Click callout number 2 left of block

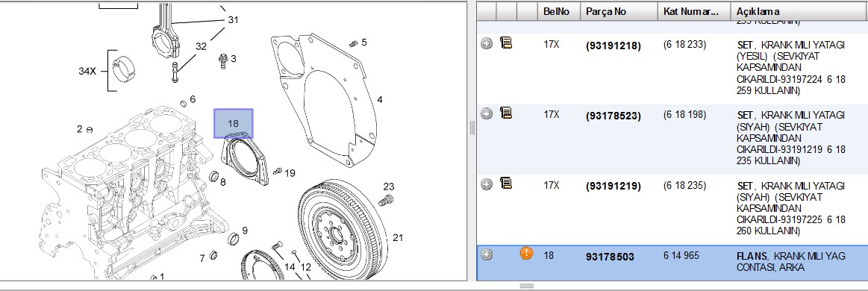click(x=80, y=129)
